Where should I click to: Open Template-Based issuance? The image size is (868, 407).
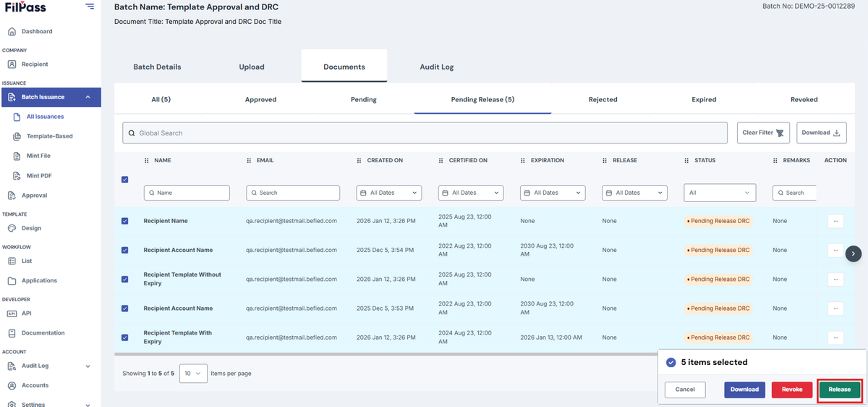pos(49,136)
